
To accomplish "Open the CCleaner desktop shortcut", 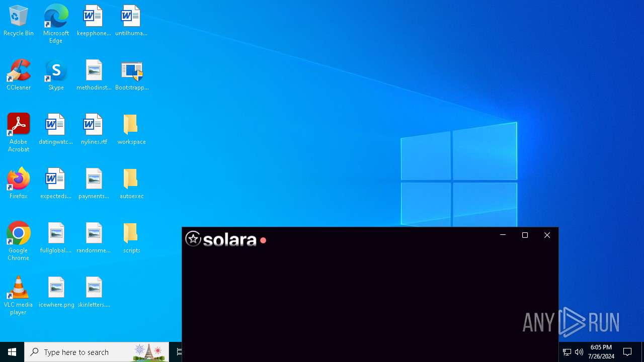I will (19, 75).
